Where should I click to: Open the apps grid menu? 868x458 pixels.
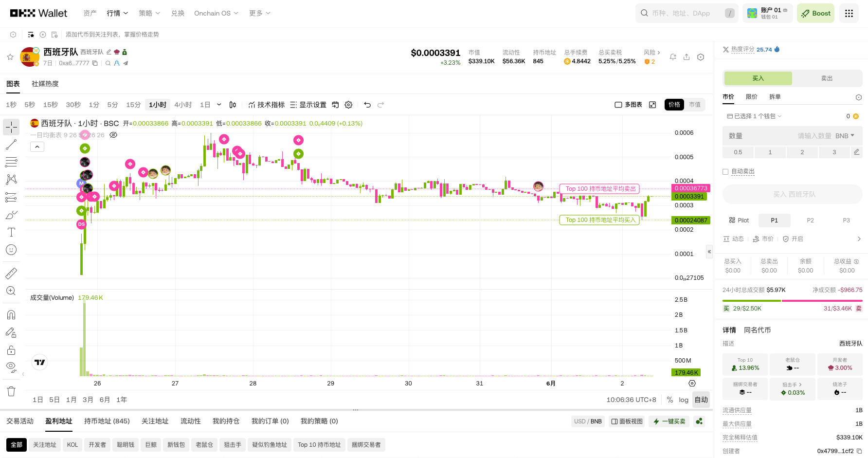pos(849,13)
